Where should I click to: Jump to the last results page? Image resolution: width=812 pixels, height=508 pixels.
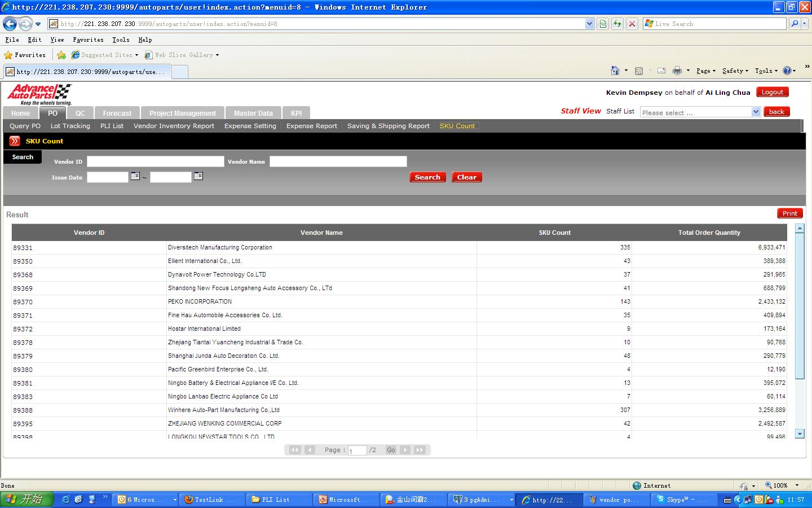(x=420, y=450)
